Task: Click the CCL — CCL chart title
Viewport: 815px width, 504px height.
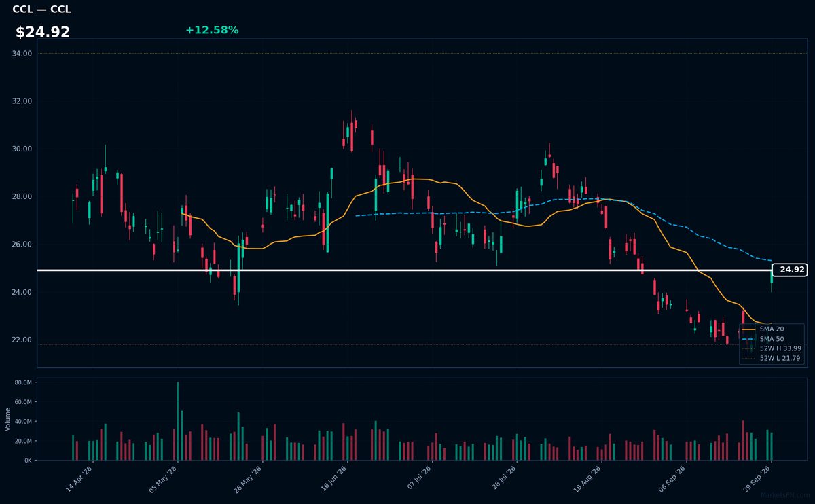Action: 41,10
